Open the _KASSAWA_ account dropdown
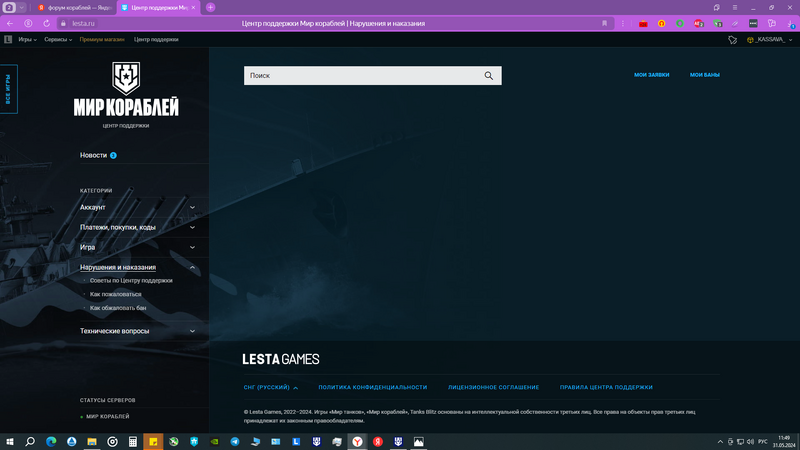This screenshot has height=450, width=800. coord(770,39)
